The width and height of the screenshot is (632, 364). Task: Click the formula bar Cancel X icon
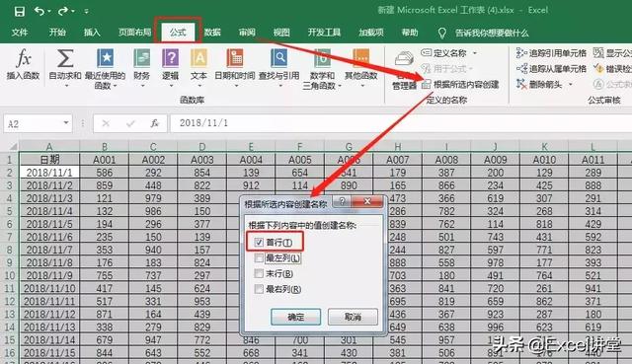tap(106, 123)
